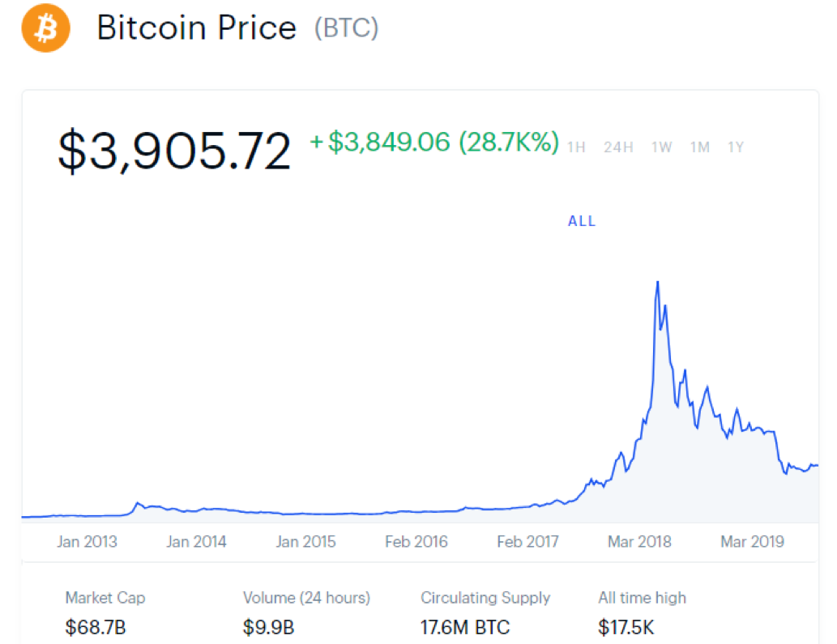Click the Jan 2013 axis label
Viewport: 837px width, 644px height.
point(87,542)
